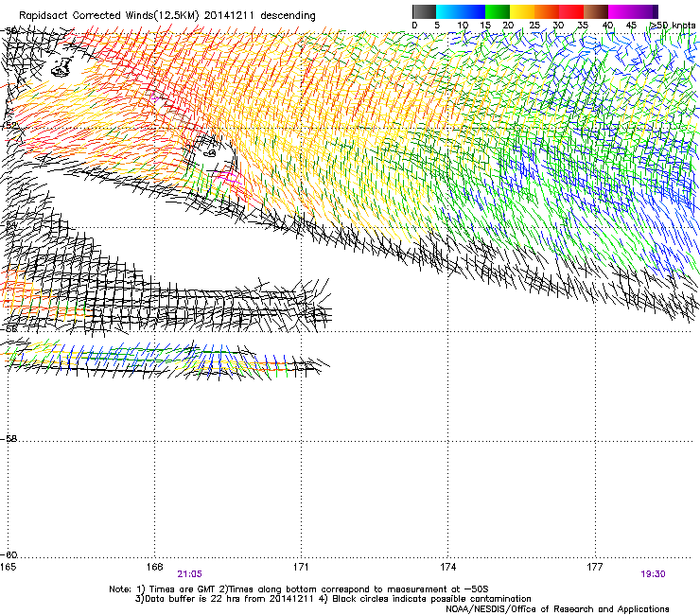
Task: Click the legend scale value '10'
Action: (463, 26)
